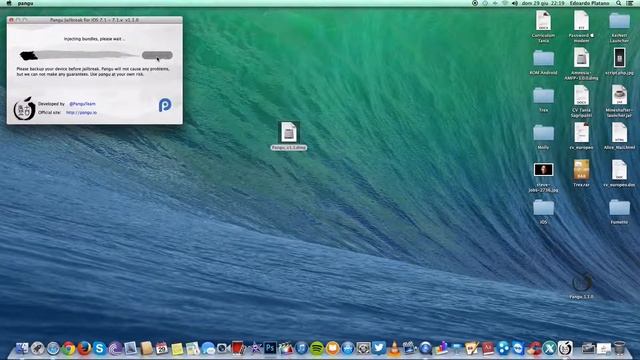Select the Curriculum Tania document on desktop
Image resolution: width=640 pixels, height=360 pixels.
543,27
